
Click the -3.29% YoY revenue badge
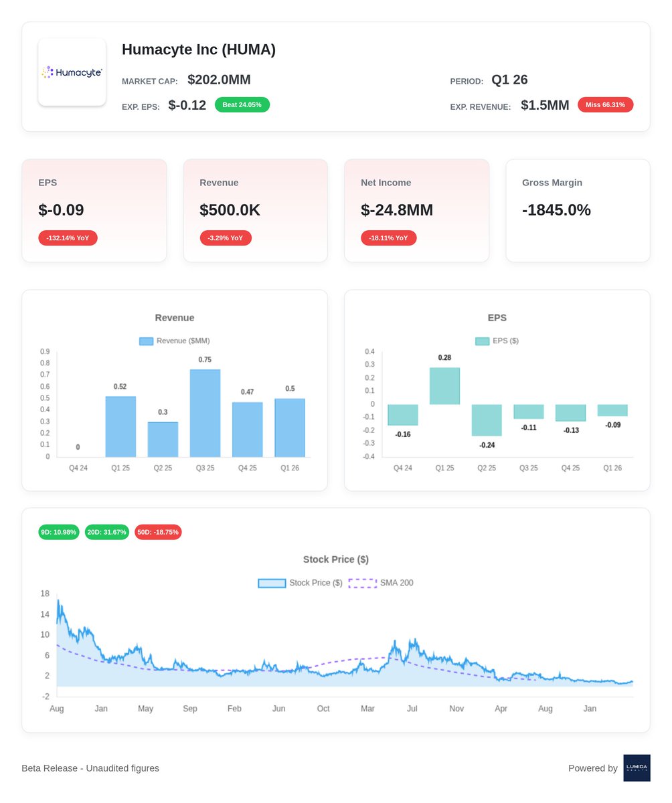226,238
